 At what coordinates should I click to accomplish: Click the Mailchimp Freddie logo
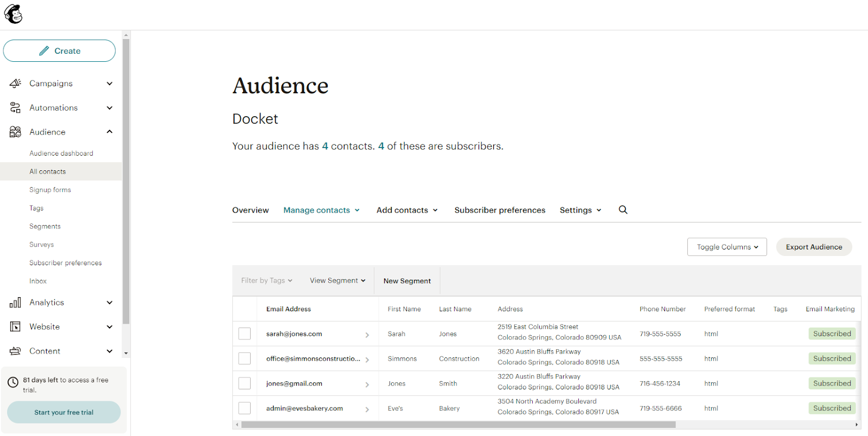click(14, 14)
